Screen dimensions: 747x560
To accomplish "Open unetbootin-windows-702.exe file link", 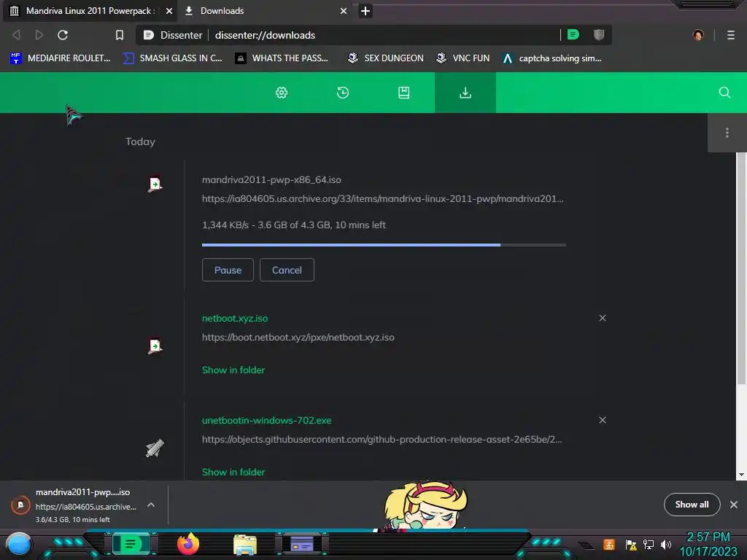I will click(267, 421).
